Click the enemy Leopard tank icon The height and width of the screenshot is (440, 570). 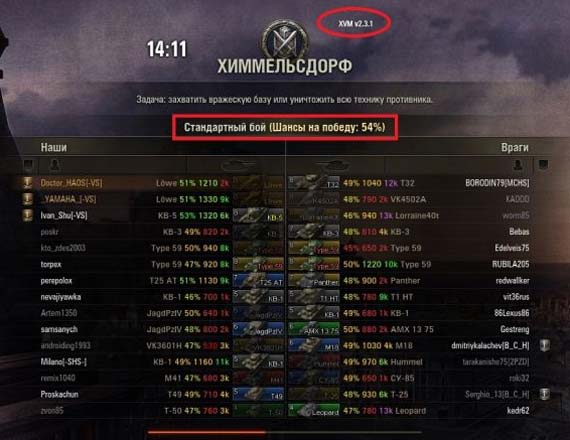click(314, 411)
